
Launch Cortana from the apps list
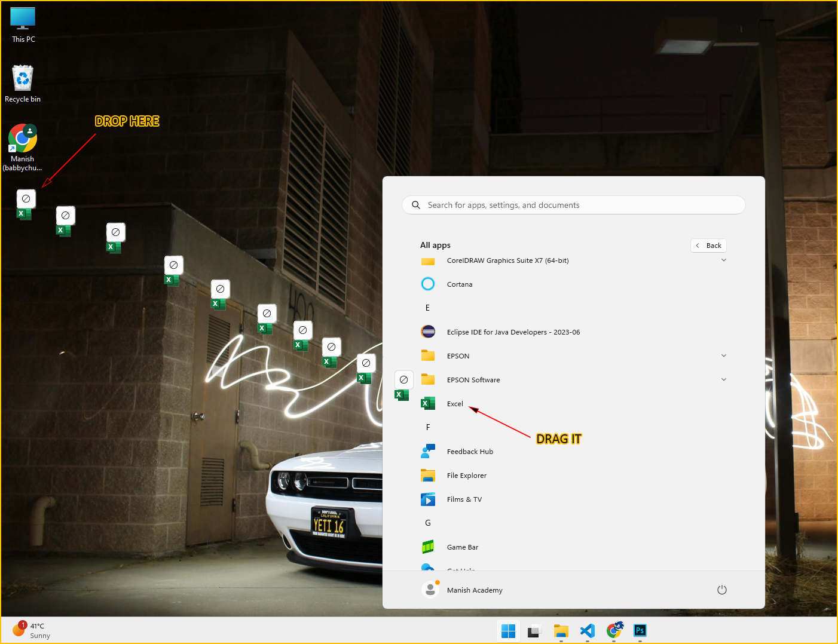(459, 284)
